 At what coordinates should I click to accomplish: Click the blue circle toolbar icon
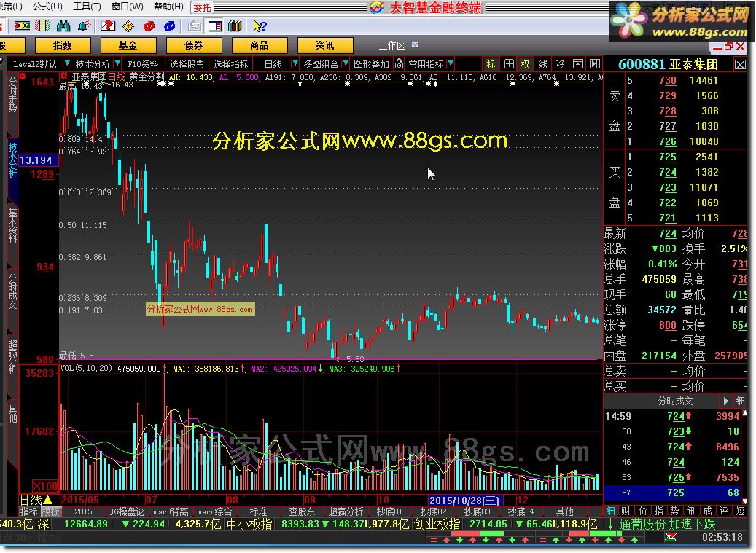point(169,26)
